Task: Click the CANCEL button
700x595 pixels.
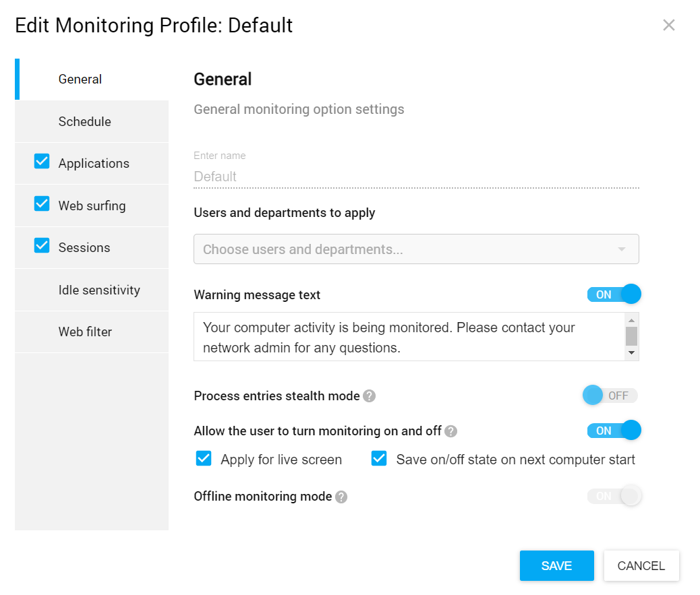Action: tap(641, 566)
